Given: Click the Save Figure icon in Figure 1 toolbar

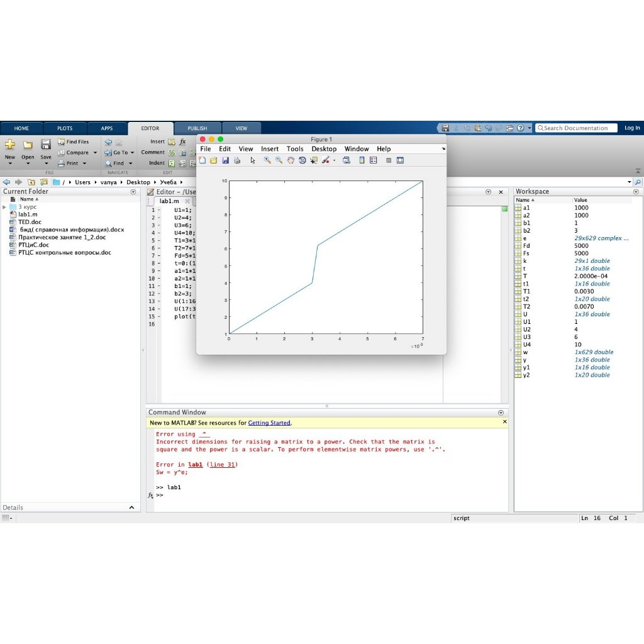Looking at the screenshot, I should point(225,160).
